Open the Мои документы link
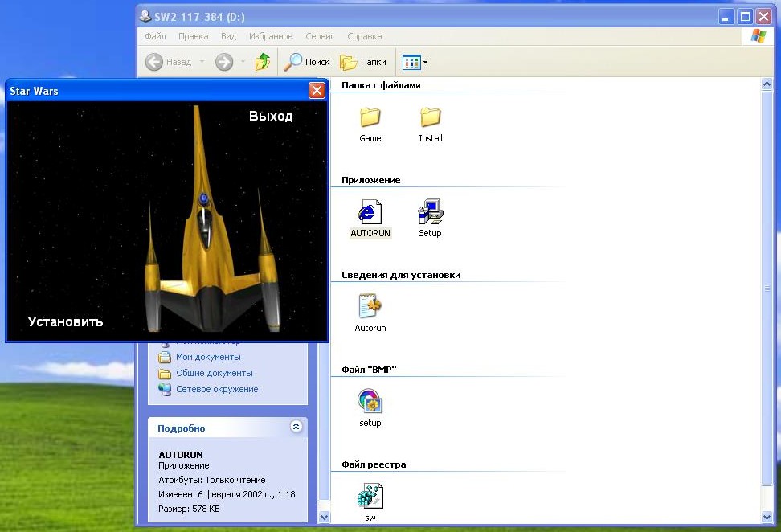This screenshot has width=781, height=532. pos(208,357)
